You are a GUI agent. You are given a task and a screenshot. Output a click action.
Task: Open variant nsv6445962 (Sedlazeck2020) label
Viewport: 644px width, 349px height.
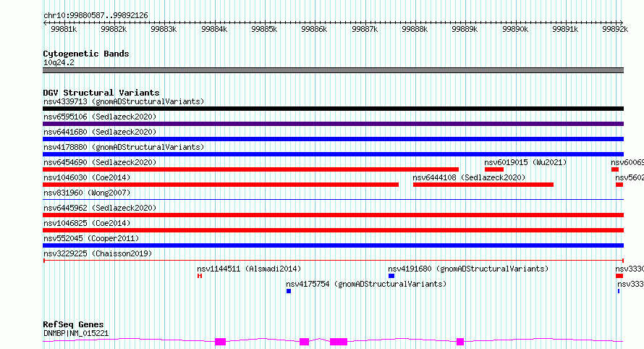pos(100,208)
